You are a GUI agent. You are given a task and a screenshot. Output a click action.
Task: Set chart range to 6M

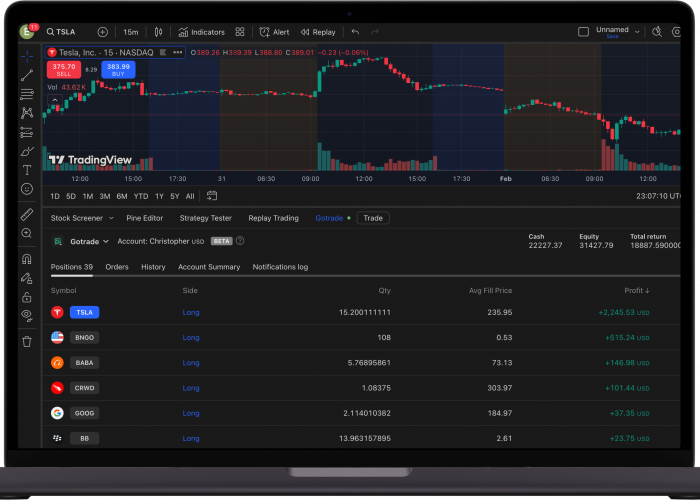pos(122,196)
